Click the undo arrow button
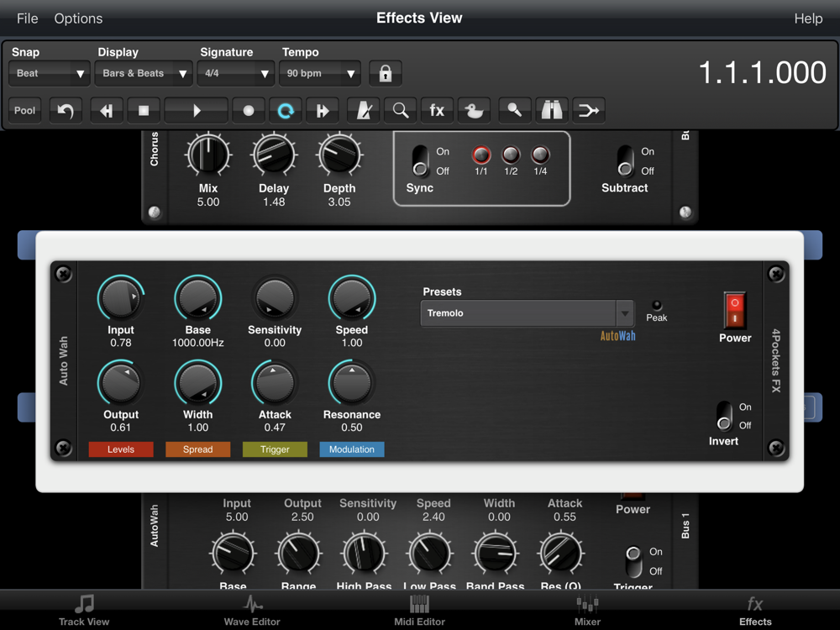 coord(66,111)
